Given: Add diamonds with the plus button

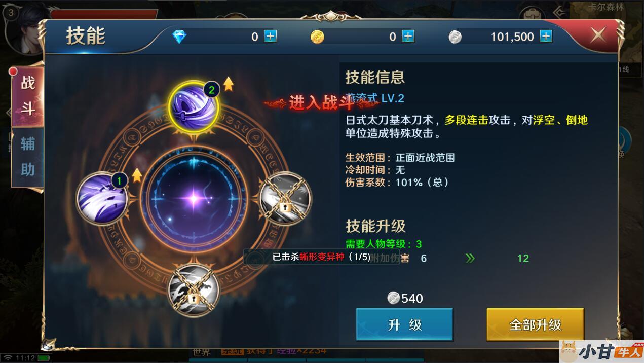Looking at the screenshot, I should pyautogui.click(x=271, y=36).
